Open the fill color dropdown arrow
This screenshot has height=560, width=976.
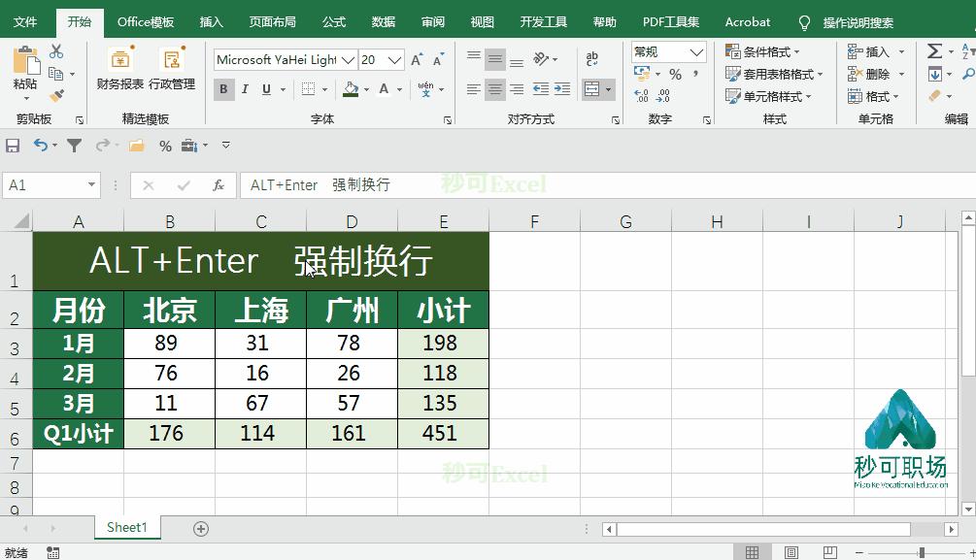coord(367,90)
